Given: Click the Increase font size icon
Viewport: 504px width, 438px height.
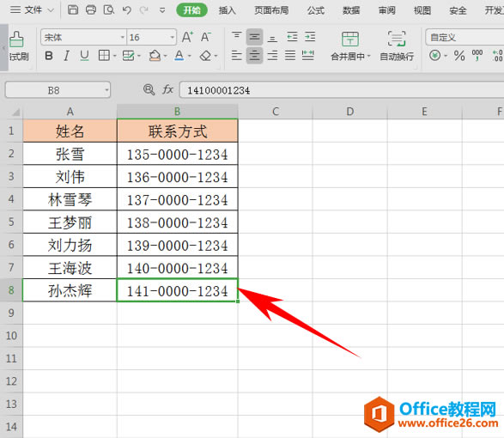Looking at the screenshot, I should [x=187, y=37].
